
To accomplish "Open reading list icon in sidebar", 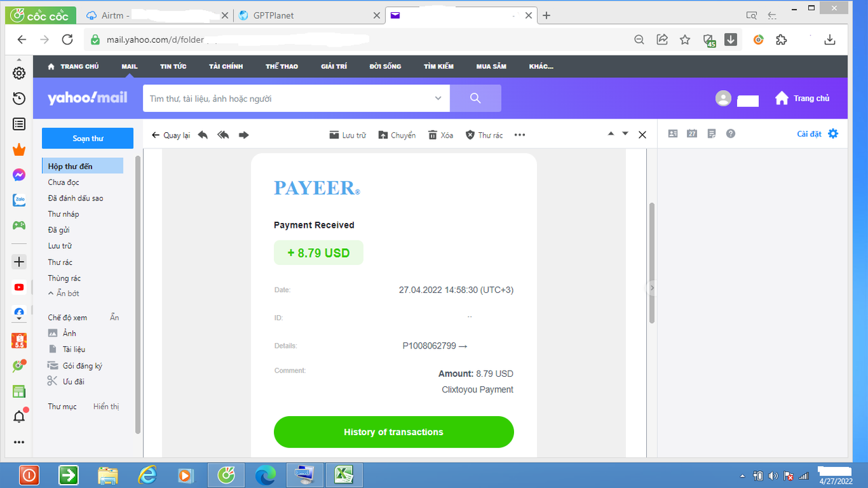I will (19, 124).
